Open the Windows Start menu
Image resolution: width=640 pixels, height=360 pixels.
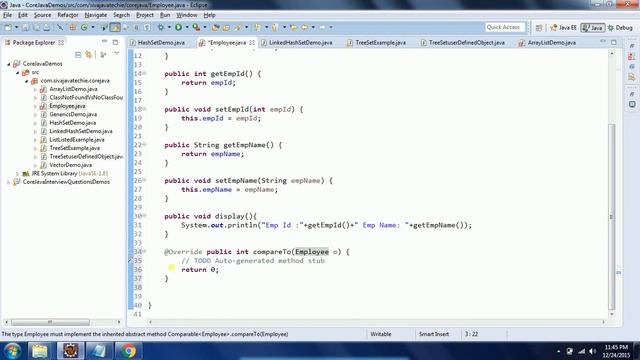[12, 351]
